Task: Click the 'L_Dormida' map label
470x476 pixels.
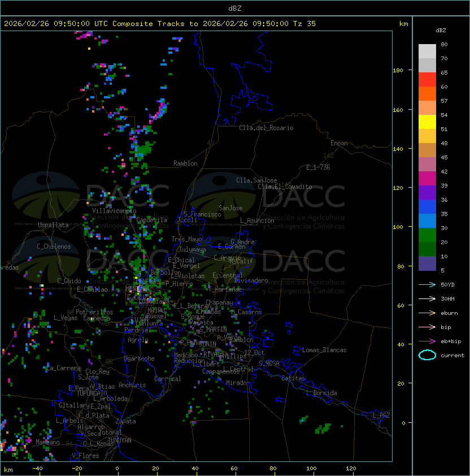Action: [321, 393]
